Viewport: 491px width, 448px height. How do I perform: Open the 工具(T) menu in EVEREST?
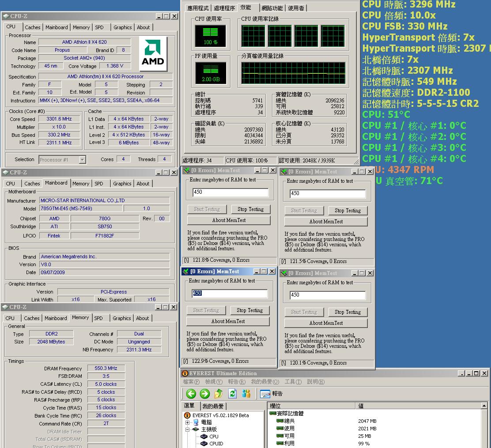(x=292, y=382)
